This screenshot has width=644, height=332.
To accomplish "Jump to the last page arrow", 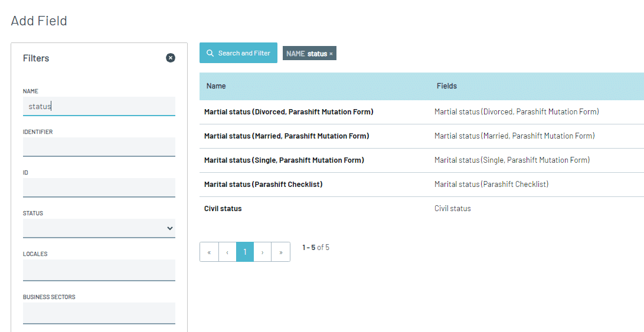I will click(x=281, y=252).
